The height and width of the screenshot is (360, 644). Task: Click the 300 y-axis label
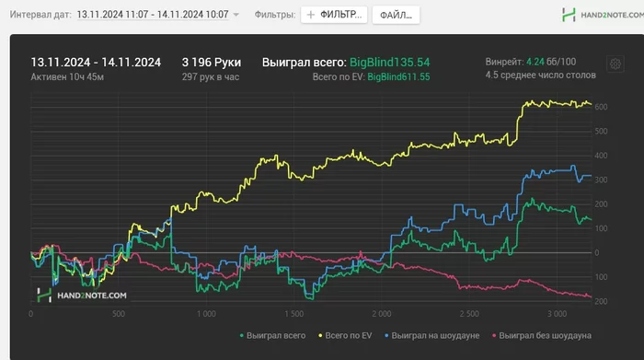[601, 180]
